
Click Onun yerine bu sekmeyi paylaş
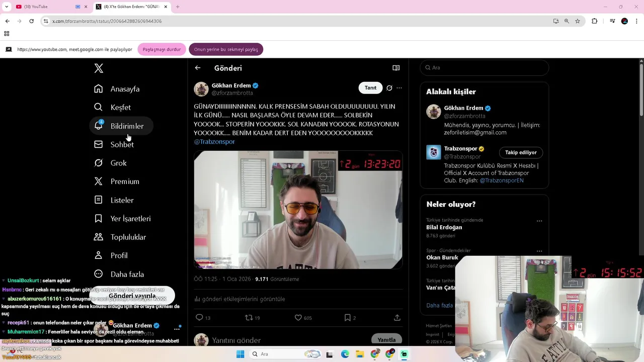point(226,49)
